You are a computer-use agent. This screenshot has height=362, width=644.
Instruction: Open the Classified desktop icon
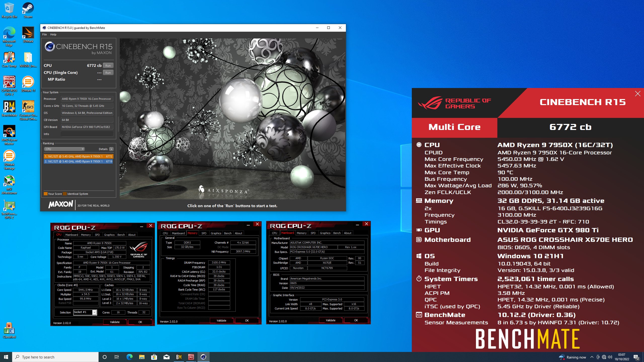[x=9, y=330]
